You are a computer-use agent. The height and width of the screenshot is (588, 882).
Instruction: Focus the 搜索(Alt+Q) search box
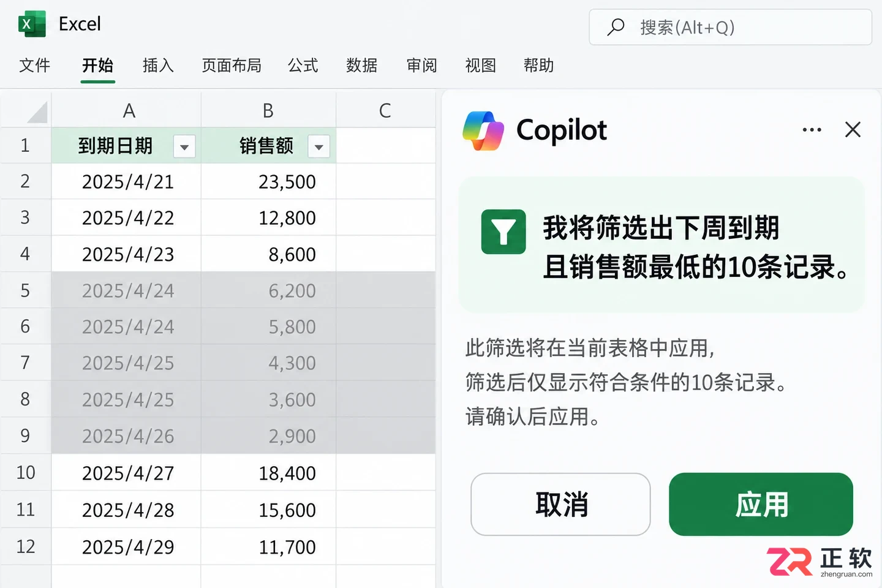[x=730, y=27]
